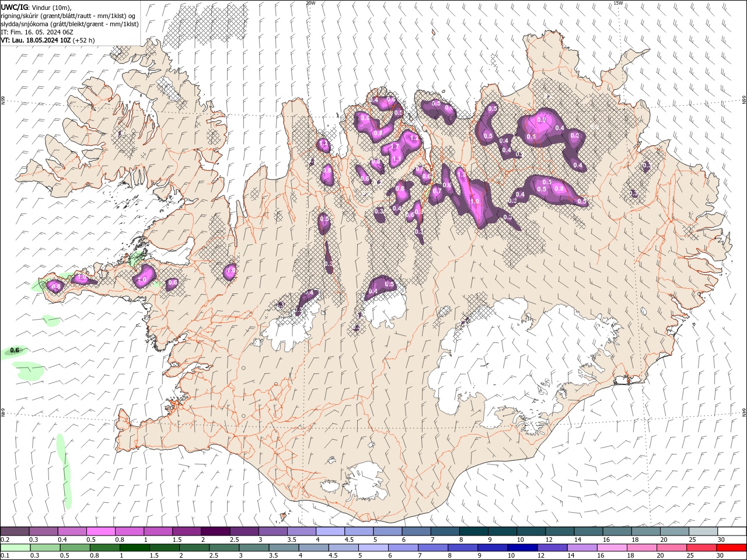
Task: Select the bright pink 0.5 swatch, upper scale
Action: click(x=100, y=531)
